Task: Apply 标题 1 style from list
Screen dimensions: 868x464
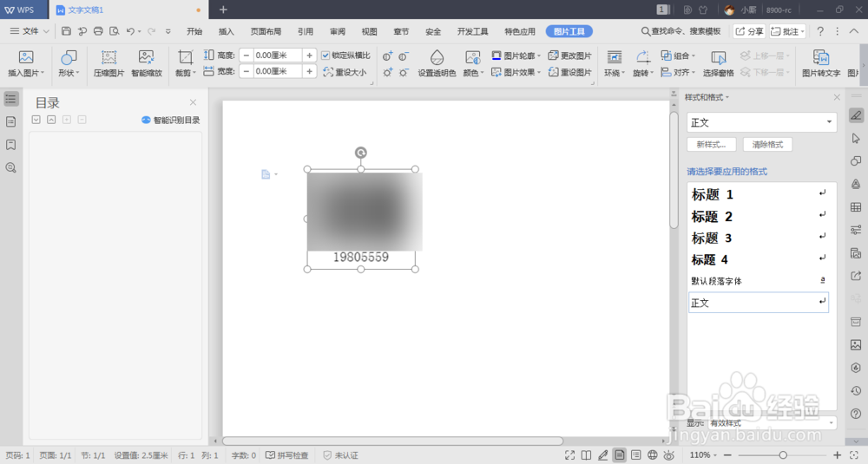Action: tap(759, 194)
